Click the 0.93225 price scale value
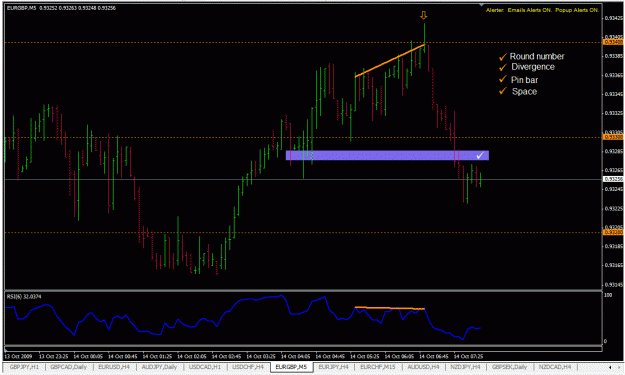 coord(613,208)
